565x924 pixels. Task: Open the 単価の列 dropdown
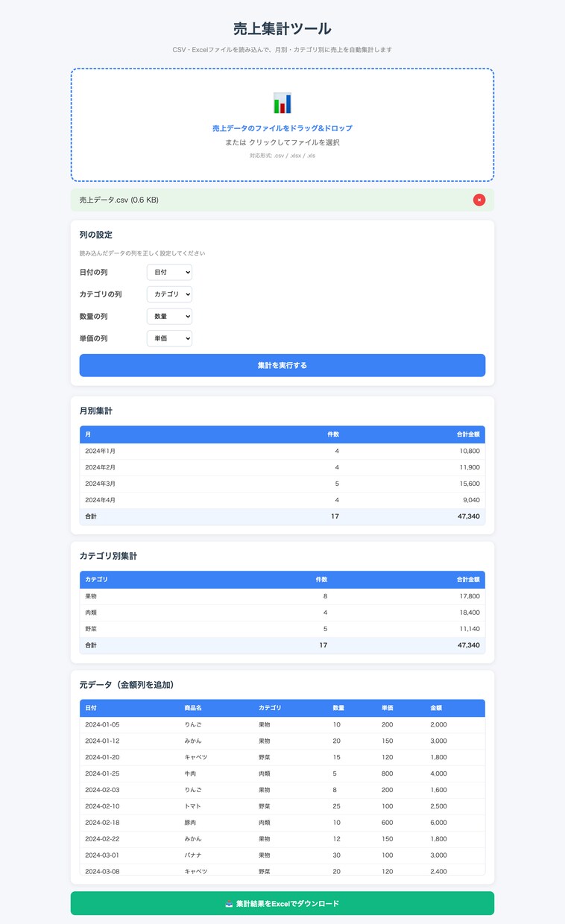pos(169,338)
